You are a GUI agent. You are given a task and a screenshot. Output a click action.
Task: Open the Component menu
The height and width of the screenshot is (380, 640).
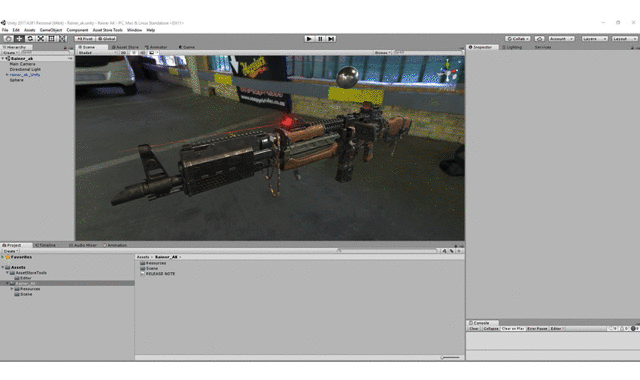pos(77,30)
